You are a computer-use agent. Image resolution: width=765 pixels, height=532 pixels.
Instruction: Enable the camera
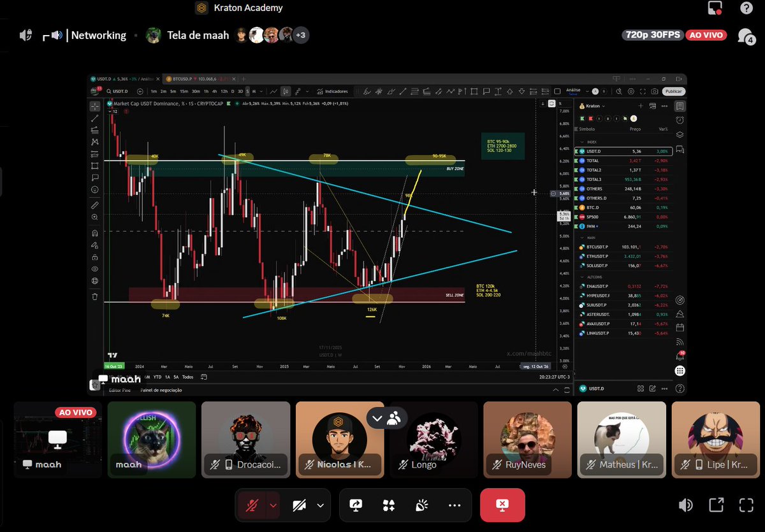(298, 505)
